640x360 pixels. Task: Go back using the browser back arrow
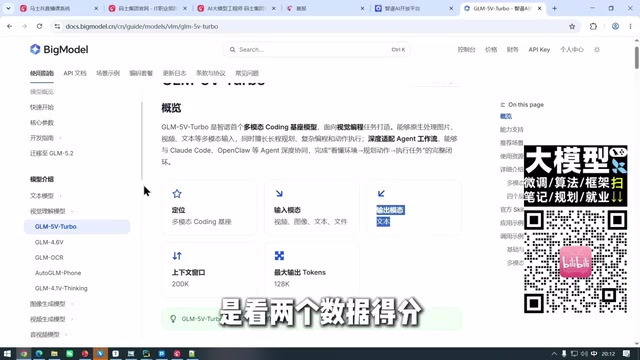click(x=9, y=26)
